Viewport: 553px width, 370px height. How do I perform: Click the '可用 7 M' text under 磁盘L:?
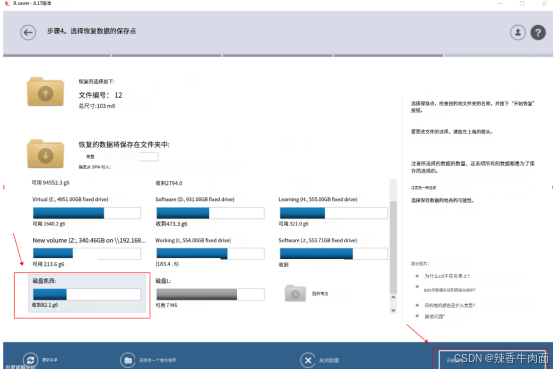coord(166,305)
